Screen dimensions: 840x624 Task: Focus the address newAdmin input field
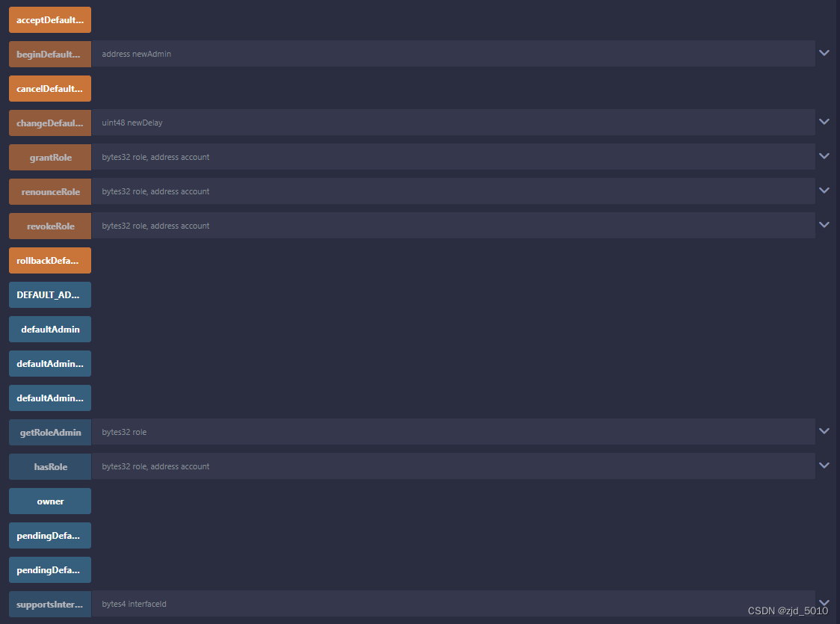tap(453, 54)
